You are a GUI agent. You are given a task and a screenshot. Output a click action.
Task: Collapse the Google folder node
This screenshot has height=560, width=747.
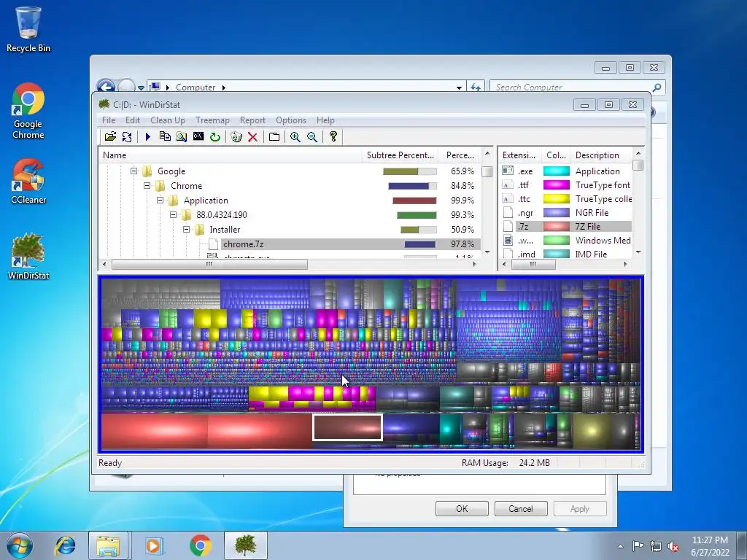(x=134, y=171)
